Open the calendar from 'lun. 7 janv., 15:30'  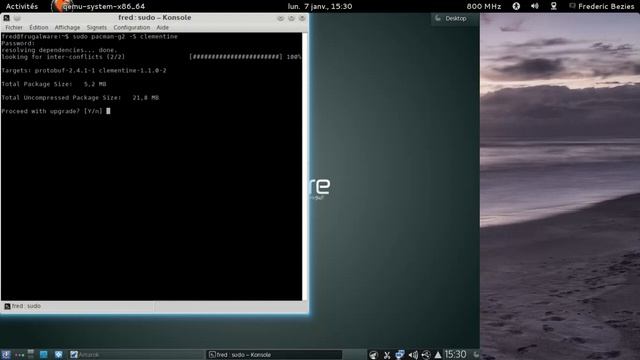[320, 6]
